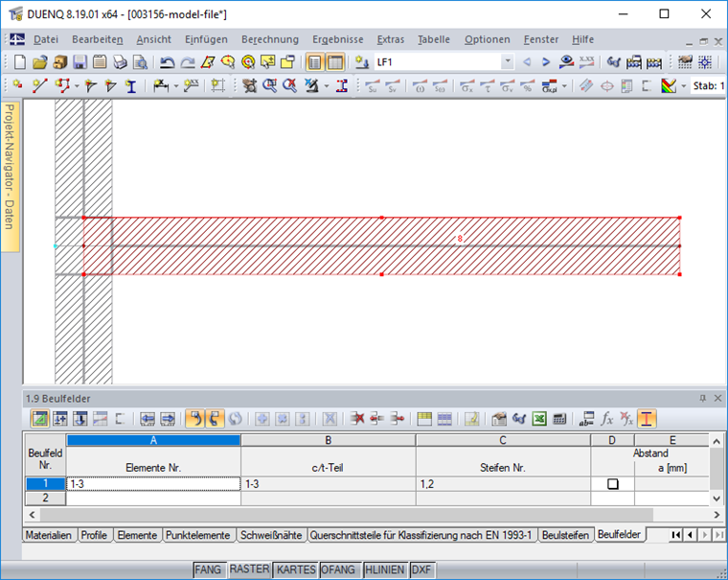Expand the dimension tool dropdown arrow
Viewport: 728px width, 580px height.
pos(176,86)
